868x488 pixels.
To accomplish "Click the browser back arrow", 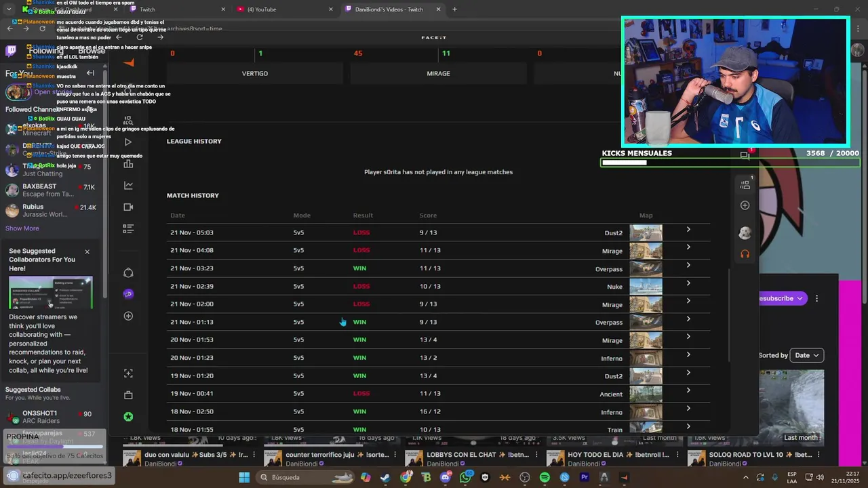I will click(x=9, y=28).
